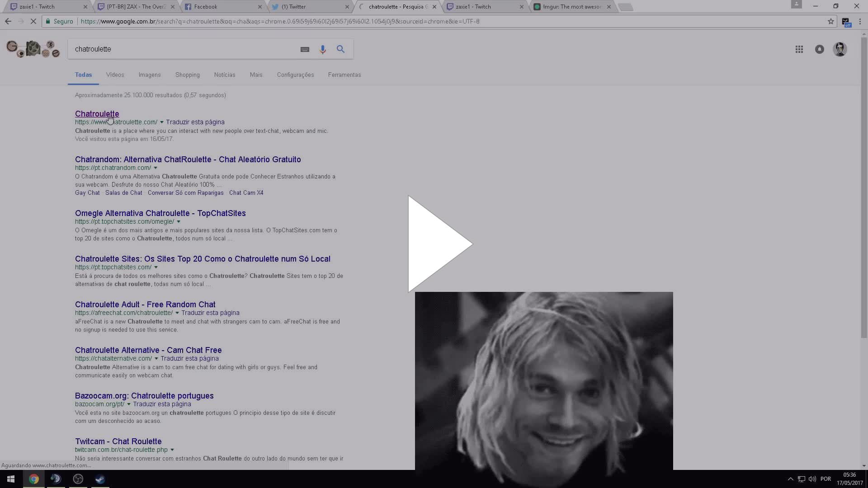The image size is (868, 488).
Task: Click the volume icon in system tray
Action: [x=812, y=479]
